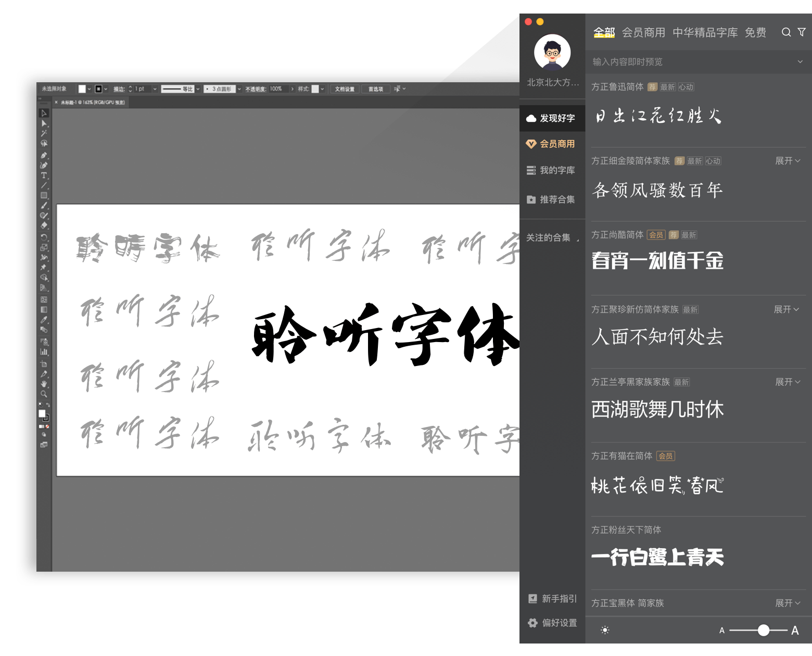Screen dimensions: 812x656
Task: Click the Illustrator fill color swatch in toolbox
Action: click(x=42, y=413)
